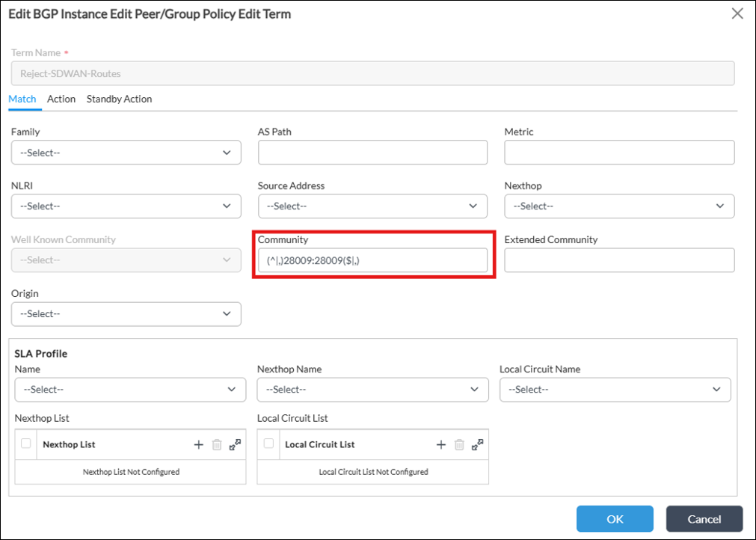Toggle the Nexthop List header checkbox
The width and height of the screenshot is (756, 540).
coord(26,444)
